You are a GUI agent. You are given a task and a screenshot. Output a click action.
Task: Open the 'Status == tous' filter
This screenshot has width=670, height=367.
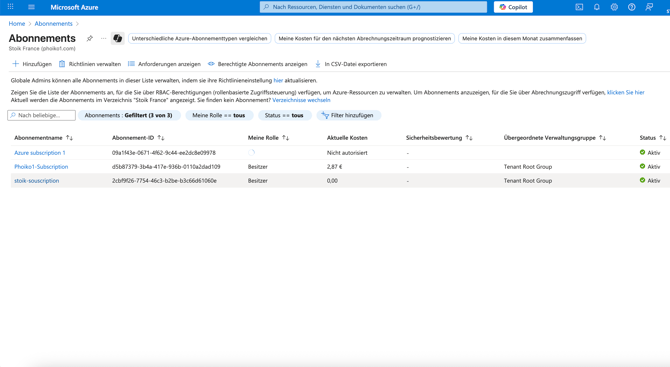pos(284,115)
